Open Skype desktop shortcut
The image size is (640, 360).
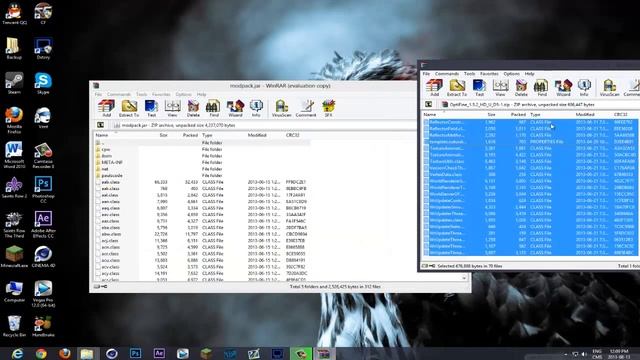pos(43,83)
